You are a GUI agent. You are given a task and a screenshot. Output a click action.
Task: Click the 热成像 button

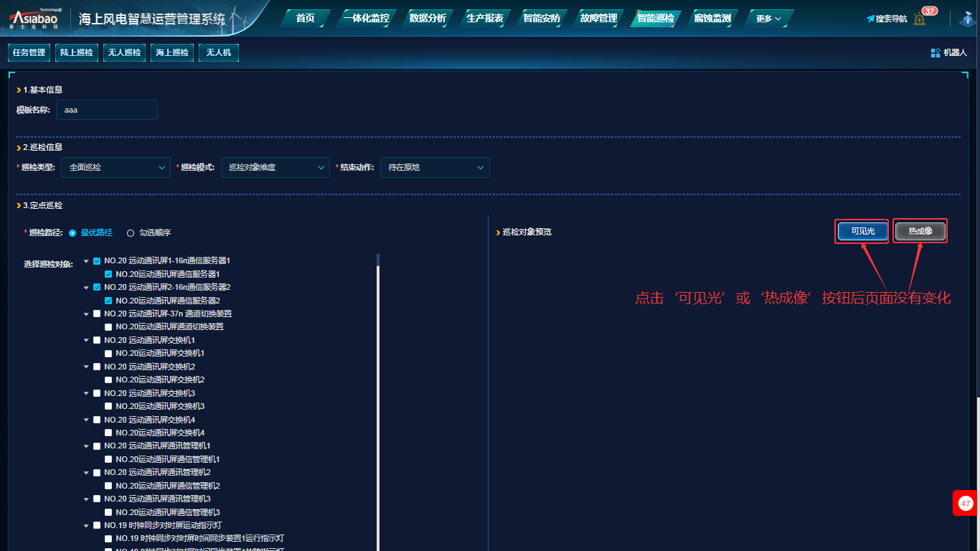coord(920,231)
